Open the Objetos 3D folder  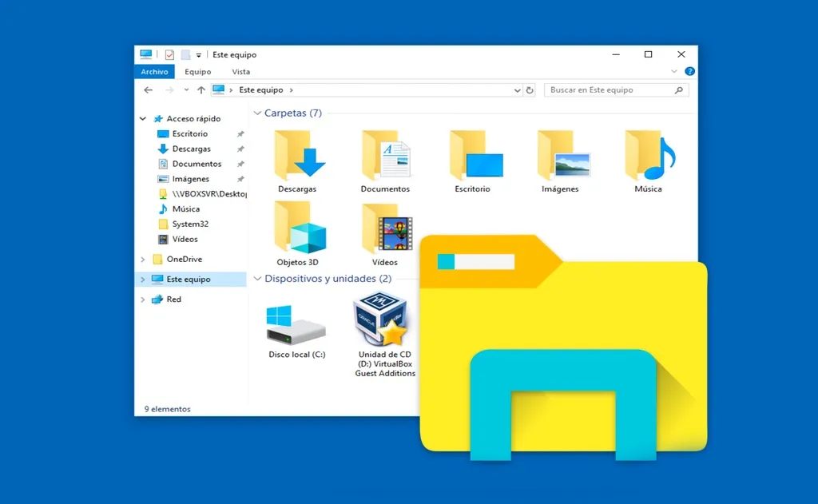[297, 228]
